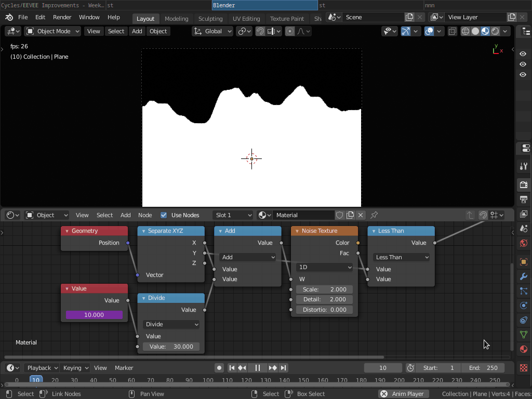Click Noise Texture Scale value slider

(x=324, y=289)
